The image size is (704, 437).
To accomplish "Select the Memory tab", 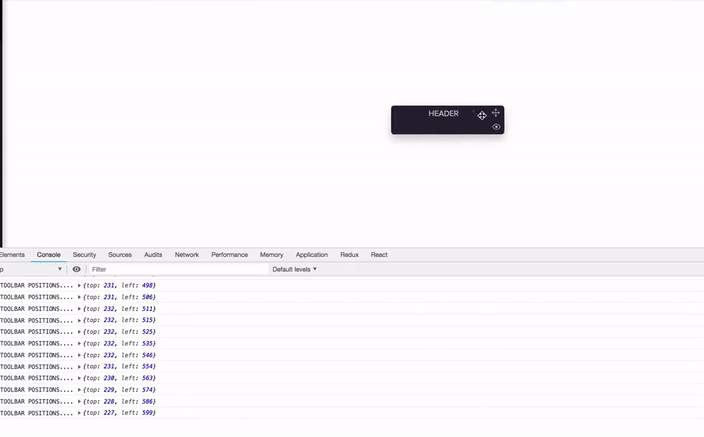I will pos(272,255).
